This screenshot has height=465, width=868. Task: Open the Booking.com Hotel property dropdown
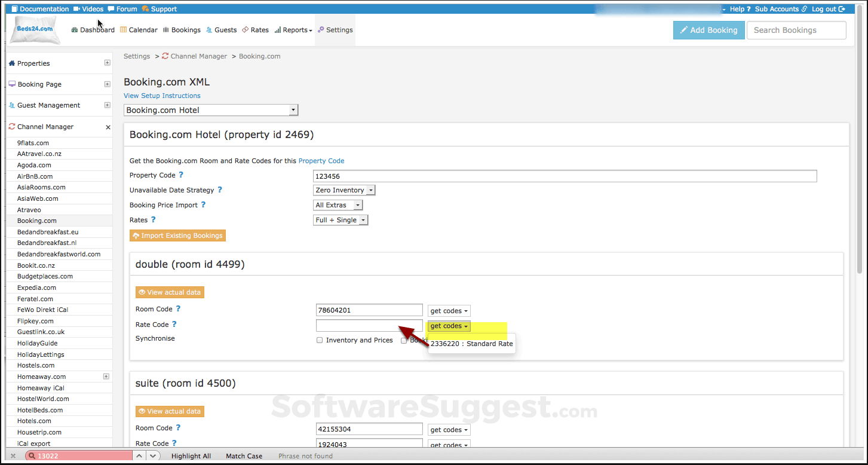click(x=211, y=110)
